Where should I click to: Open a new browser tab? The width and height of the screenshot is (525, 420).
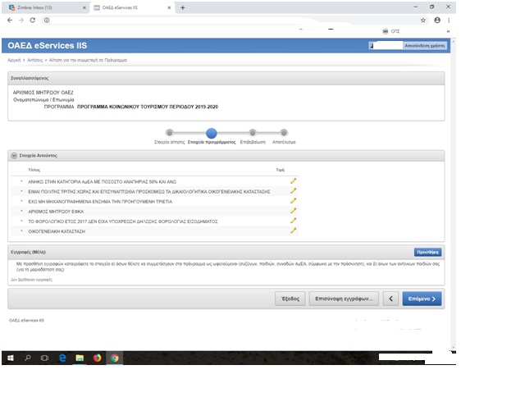pos(182,7)
